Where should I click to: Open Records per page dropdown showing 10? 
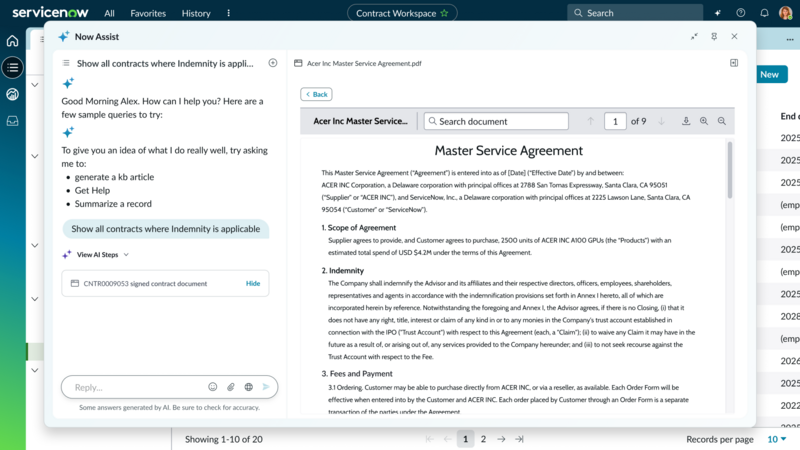pos(777,439)
